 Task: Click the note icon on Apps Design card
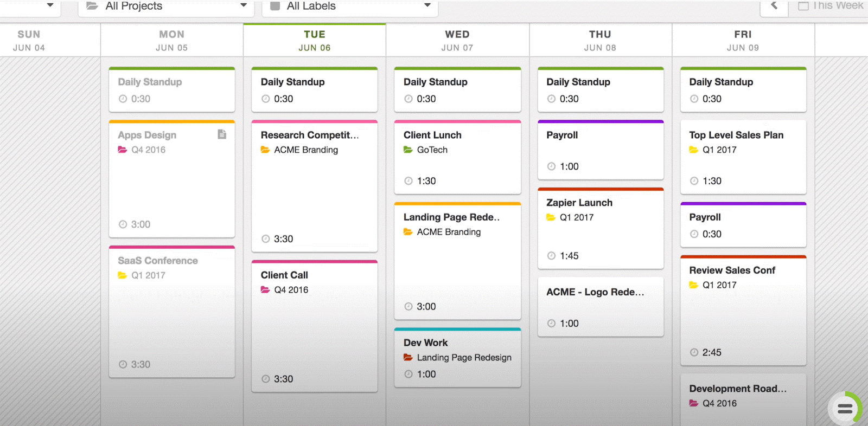222,134
